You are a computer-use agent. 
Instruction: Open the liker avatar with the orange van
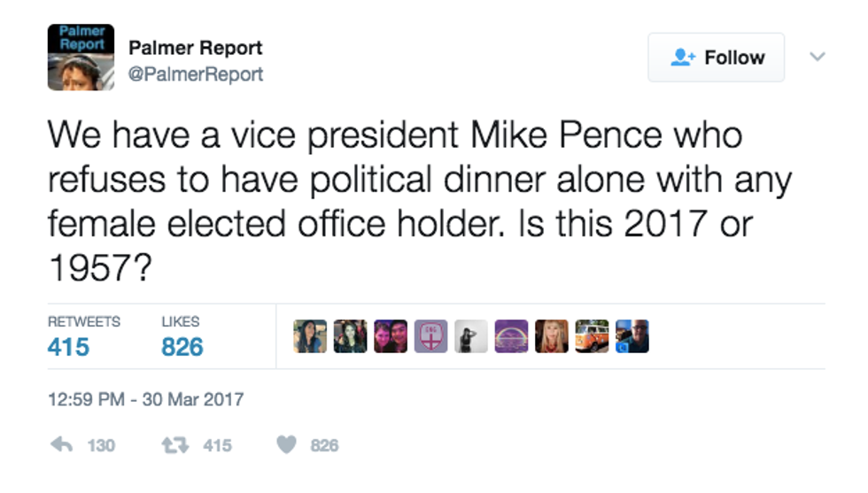pyautogui.click(x=592, y=336)
